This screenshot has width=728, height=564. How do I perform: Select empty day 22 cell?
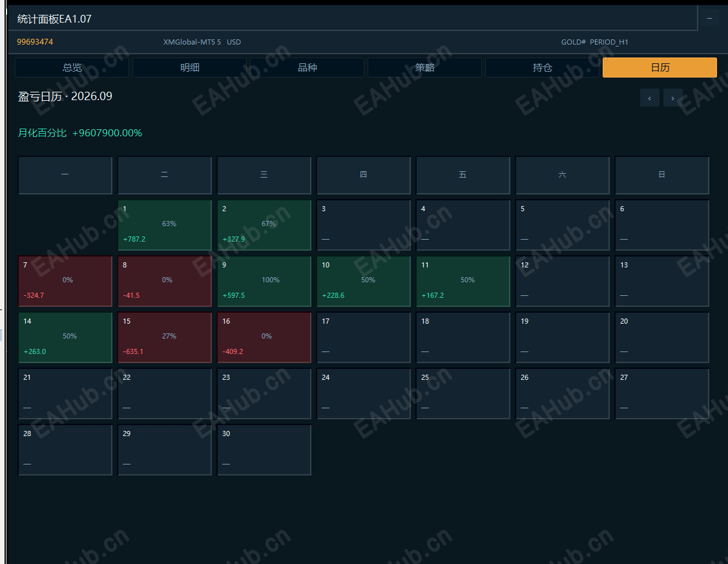pyautogui.click(x=165, y=393)
